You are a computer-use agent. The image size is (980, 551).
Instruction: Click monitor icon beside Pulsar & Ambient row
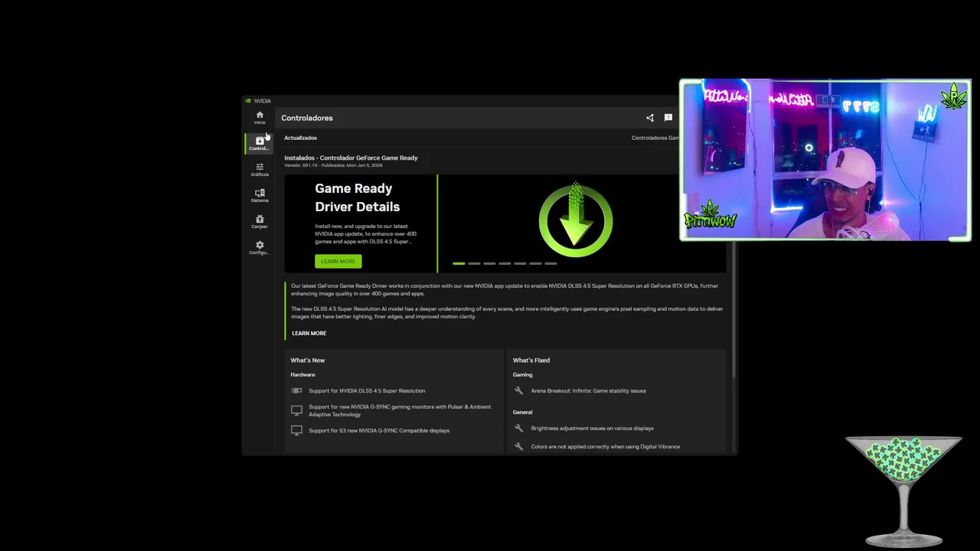[x=297, y=411]
